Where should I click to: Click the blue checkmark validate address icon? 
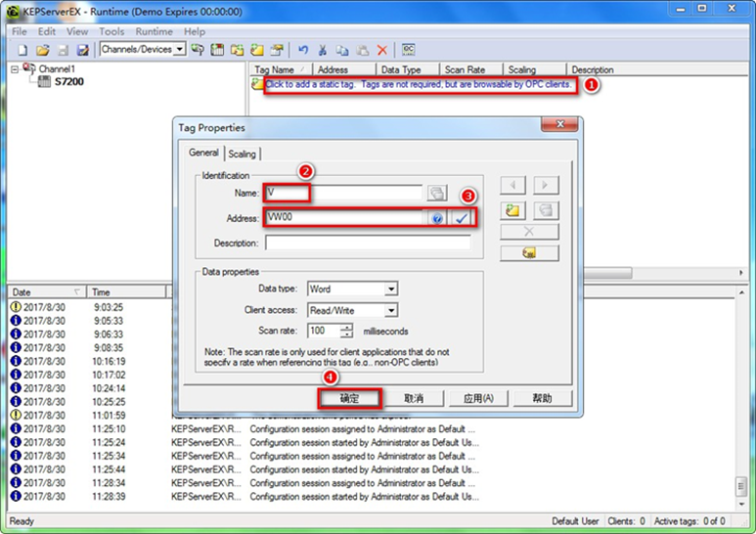tap(462, 218)
